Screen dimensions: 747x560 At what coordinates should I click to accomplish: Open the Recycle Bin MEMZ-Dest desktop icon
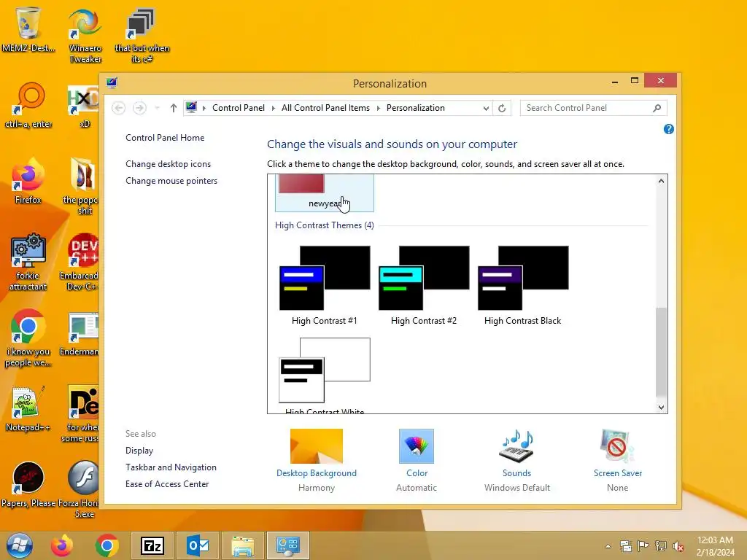(28, 29)
